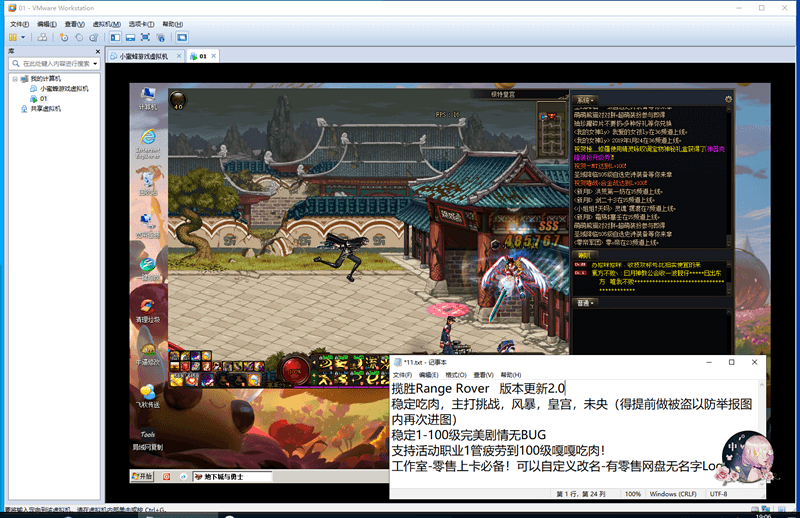Open Notepad 编辑(E) menu
The image size is (800, 518).
tap(429, 375)
